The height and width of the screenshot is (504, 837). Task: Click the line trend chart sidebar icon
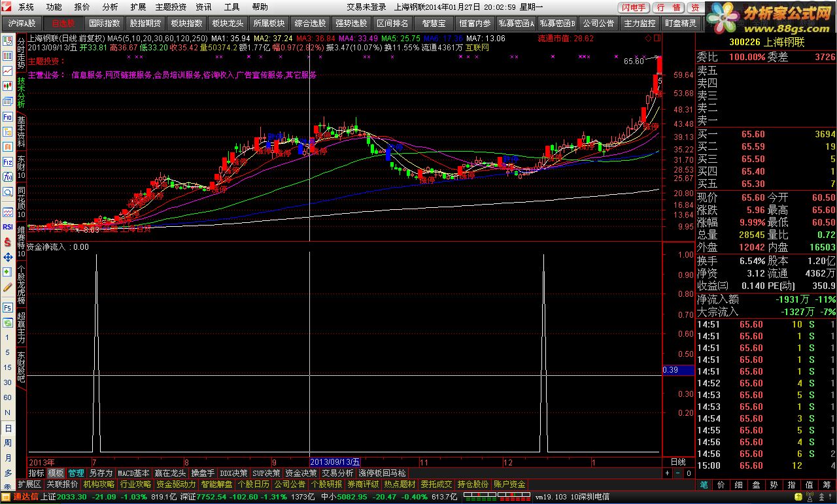click(x=8, y=70)
